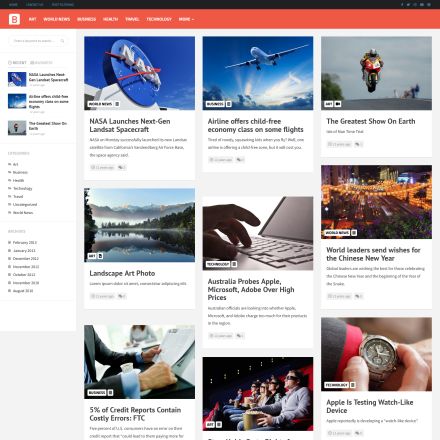Open the Art menu item
Image resolution: width=440 pixels, height=440 pixels.
(x=32, y=19)
